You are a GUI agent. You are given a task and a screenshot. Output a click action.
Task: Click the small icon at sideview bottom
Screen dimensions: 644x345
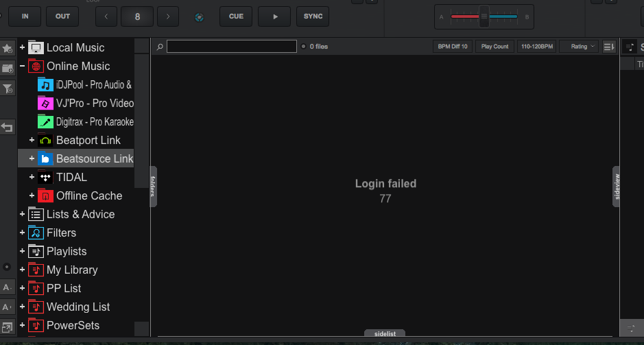coord(631,328)
